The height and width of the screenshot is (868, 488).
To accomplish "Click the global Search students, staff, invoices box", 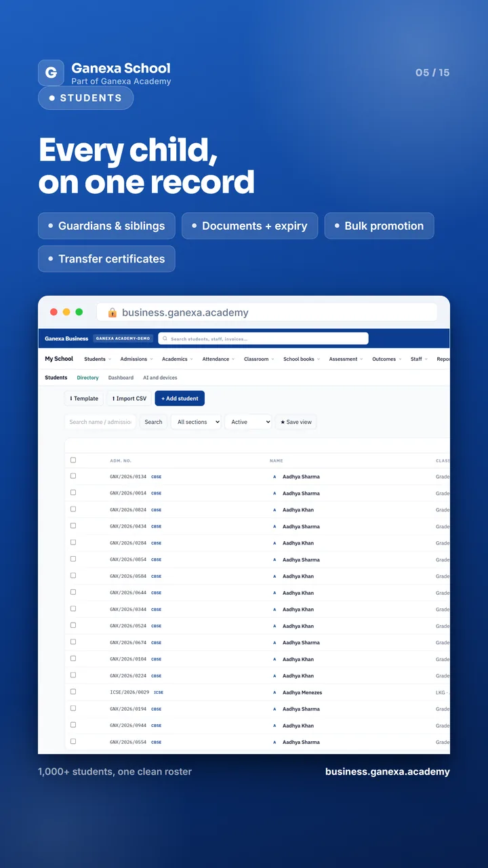I will coord(263,338).
